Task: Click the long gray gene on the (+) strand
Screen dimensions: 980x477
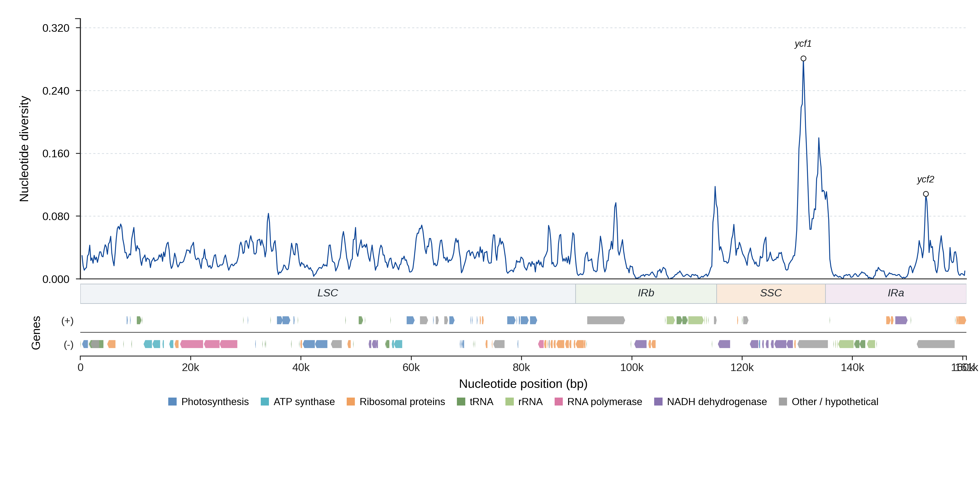Action: [x=606, y=320]
